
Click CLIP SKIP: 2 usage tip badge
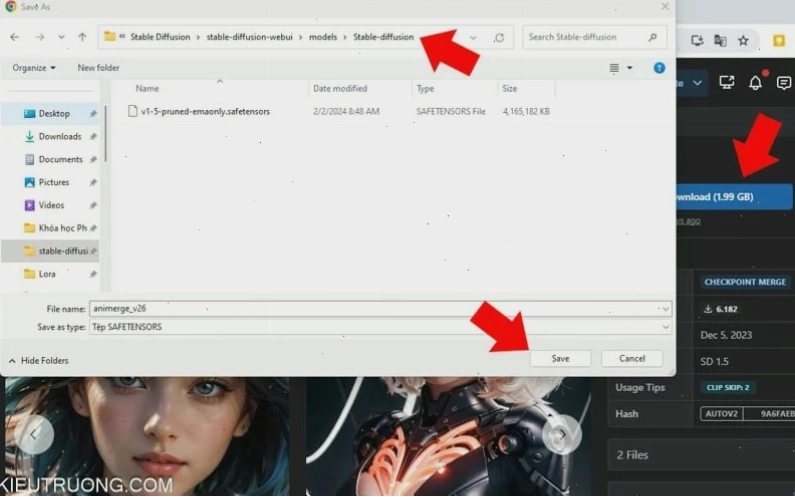click(x=728, y=387)
